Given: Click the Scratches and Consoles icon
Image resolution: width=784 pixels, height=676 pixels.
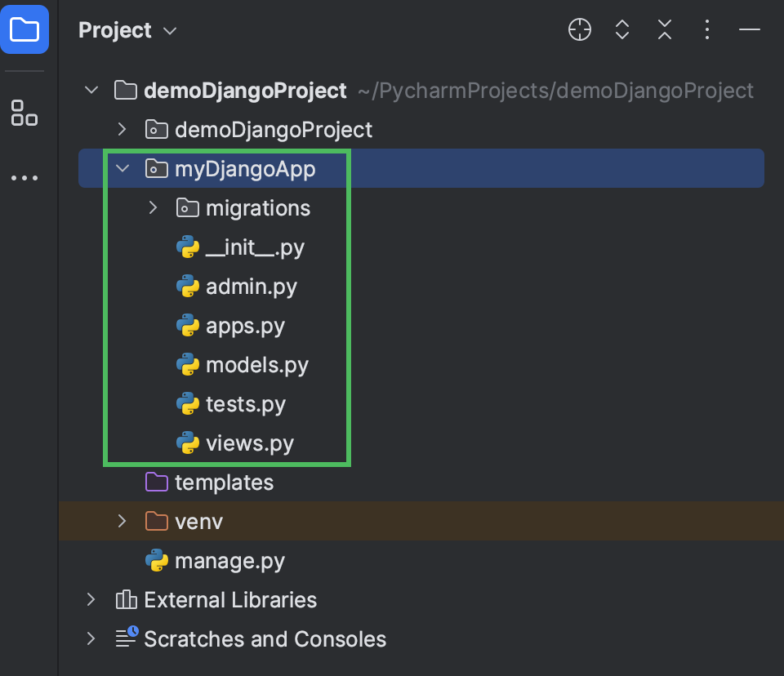Looking at the screenshot, I should tap(126, 639).
